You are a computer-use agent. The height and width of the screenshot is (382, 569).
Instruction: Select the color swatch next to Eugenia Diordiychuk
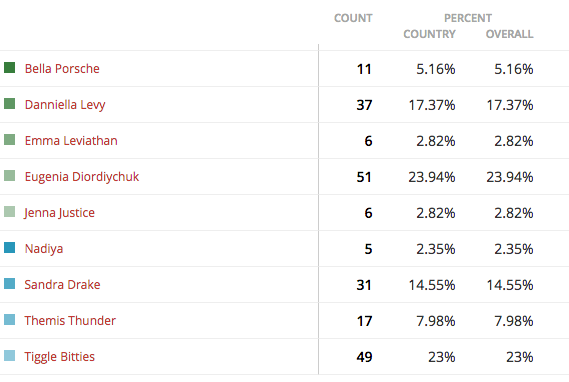coord(9,176)
